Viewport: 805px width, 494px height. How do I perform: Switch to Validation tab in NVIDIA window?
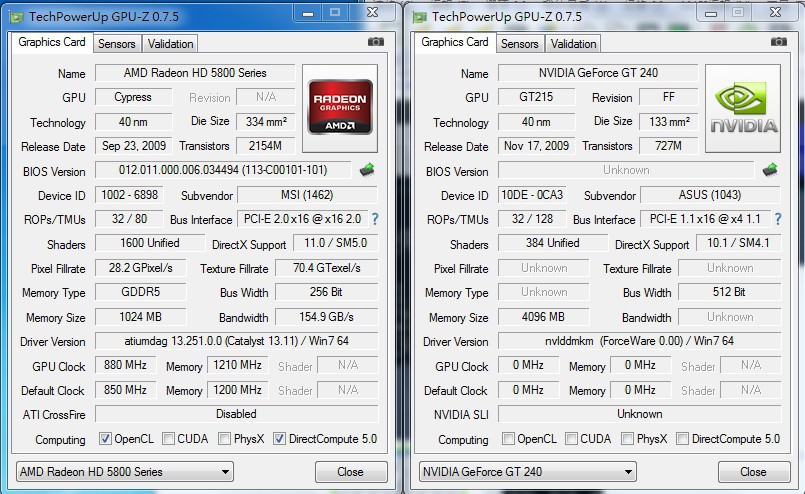tap(573, 44)
